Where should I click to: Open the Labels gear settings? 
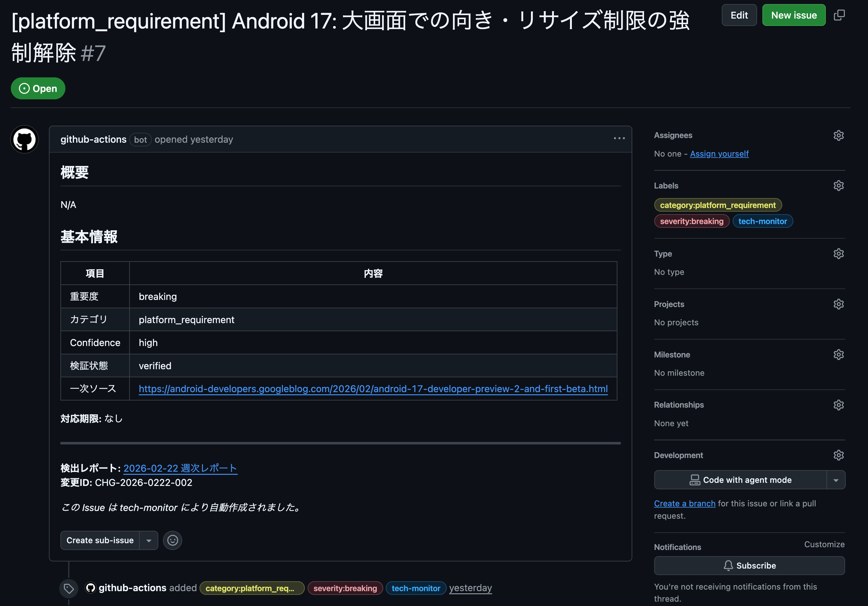tap(838, 185)
